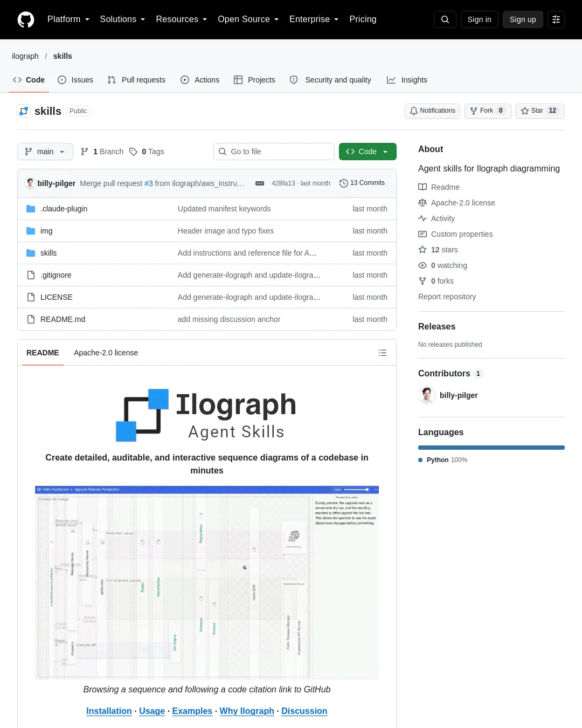Click the Issues tab icon

pos(62,80)
